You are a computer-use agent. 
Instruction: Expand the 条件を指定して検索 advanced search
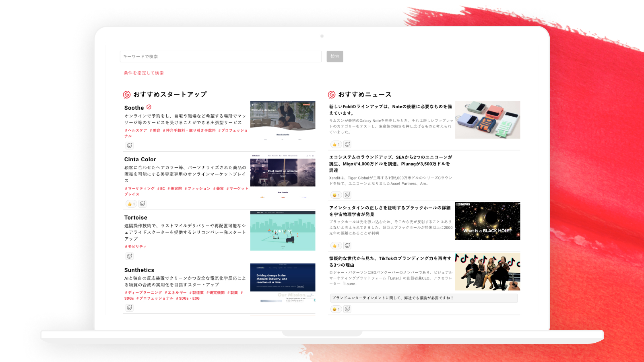pos(144,73)
